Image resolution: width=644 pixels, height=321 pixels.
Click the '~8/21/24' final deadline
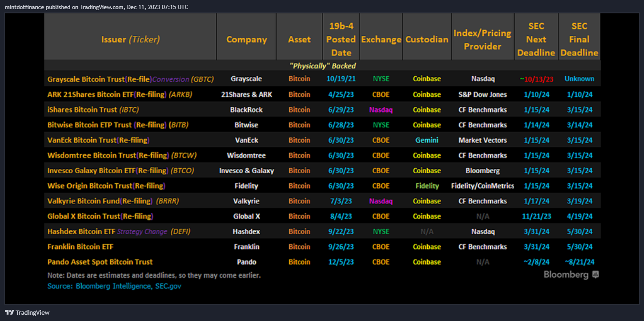[580, 262]
